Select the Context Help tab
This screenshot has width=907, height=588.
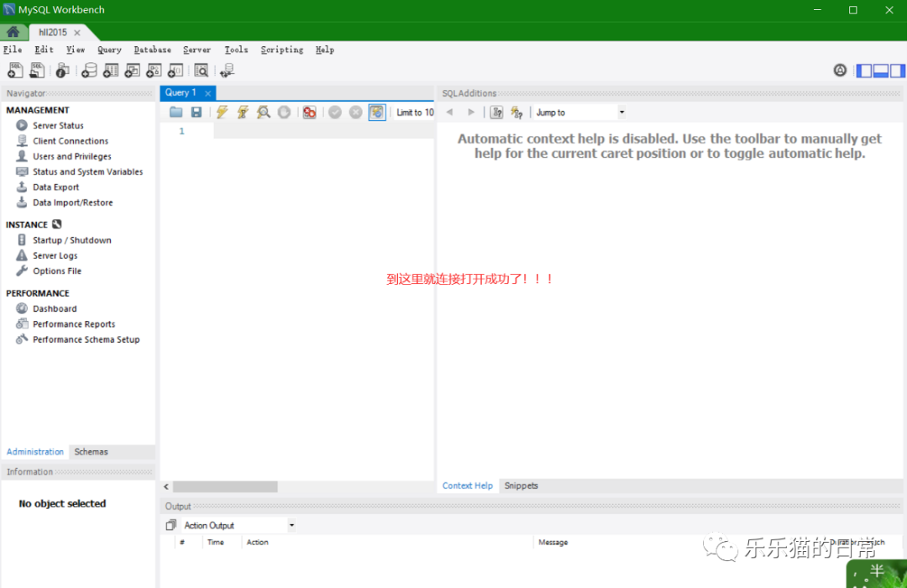468,486
